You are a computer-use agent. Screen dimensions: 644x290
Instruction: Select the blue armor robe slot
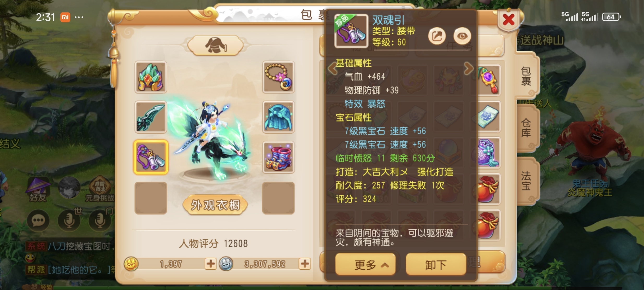[x=278, y=117]
